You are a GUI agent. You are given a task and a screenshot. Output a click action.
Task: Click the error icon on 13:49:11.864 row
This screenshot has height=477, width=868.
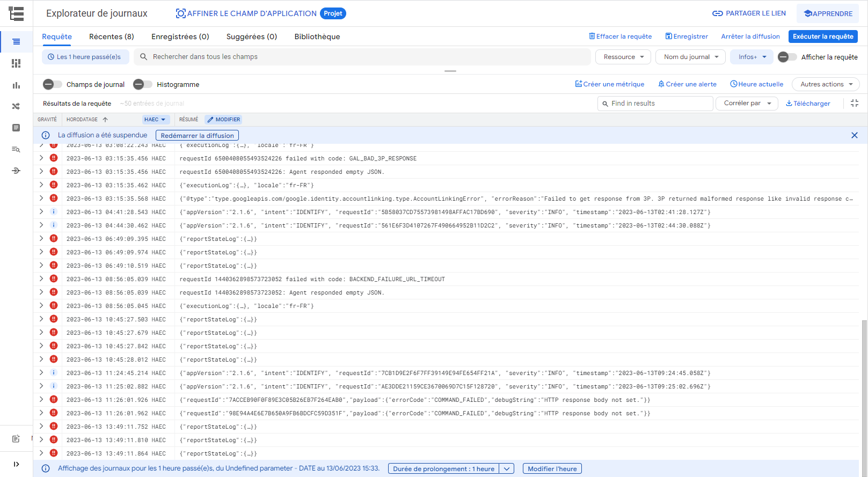[54, 453]
